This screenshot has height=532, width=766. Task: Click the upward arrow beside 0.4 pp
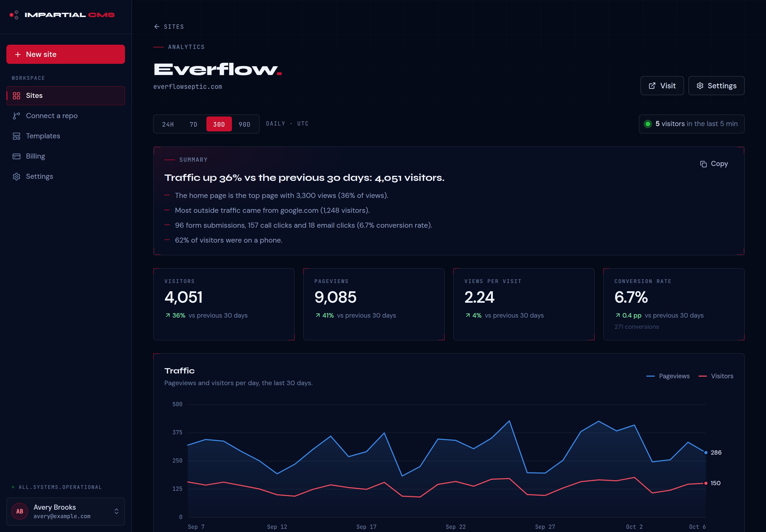(x=618, y=315)
